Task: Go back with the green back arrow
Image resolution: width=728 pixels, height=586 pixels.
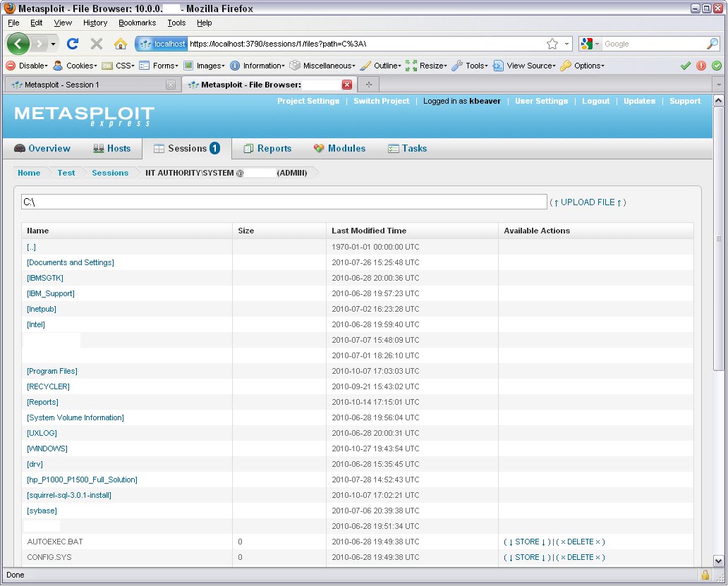Action: pos(18,44)
